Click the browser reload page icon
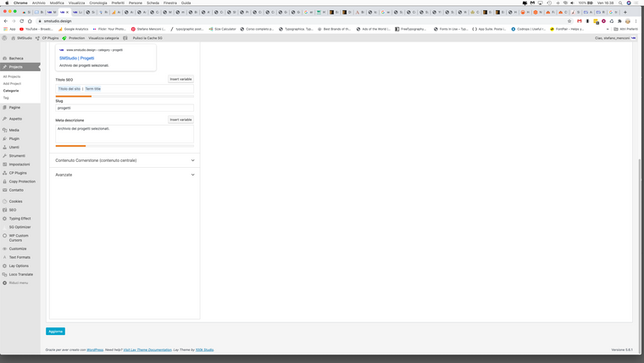644x363 pixels. coord(23,21)
